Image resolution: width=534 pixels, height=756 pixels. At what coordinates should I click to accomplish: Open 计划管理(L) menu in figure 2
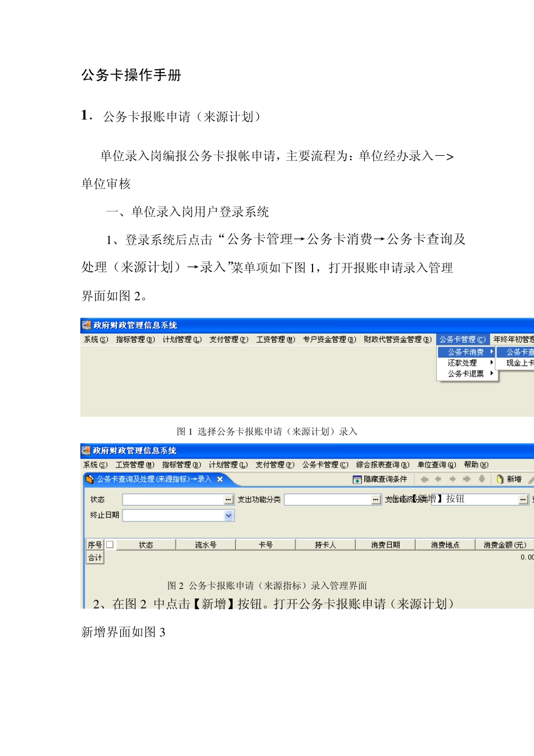pyautogui.click(x=228, y=465)
